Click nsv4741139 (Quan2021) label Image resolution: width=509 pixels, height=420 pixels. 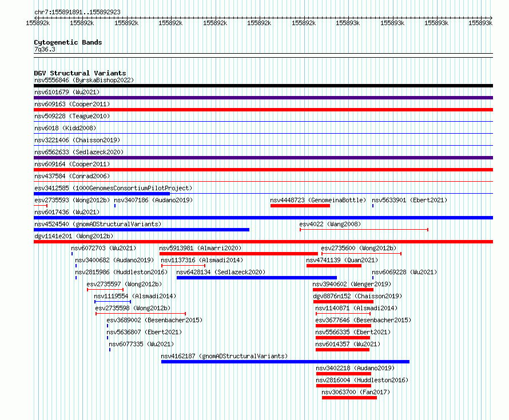[342, 260]
